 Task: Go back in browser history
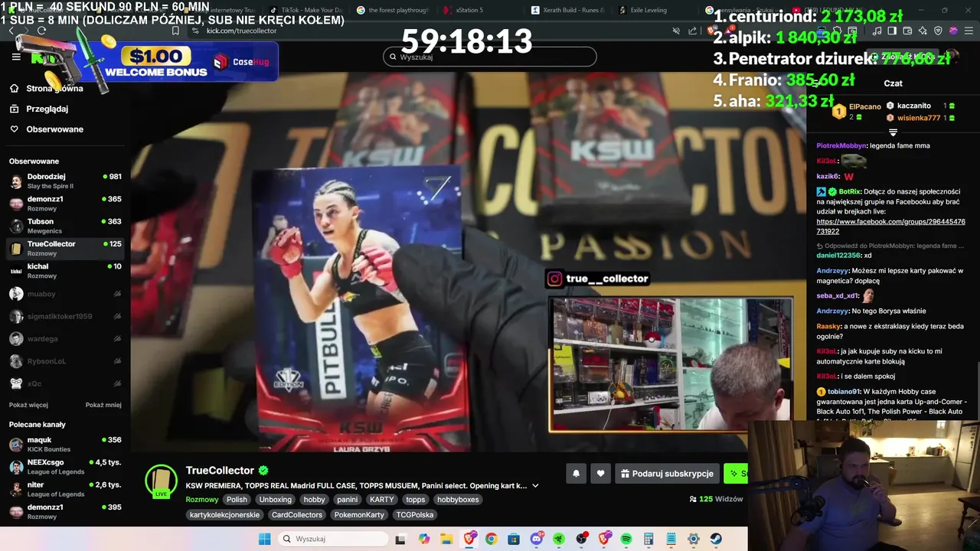(11, 31)
